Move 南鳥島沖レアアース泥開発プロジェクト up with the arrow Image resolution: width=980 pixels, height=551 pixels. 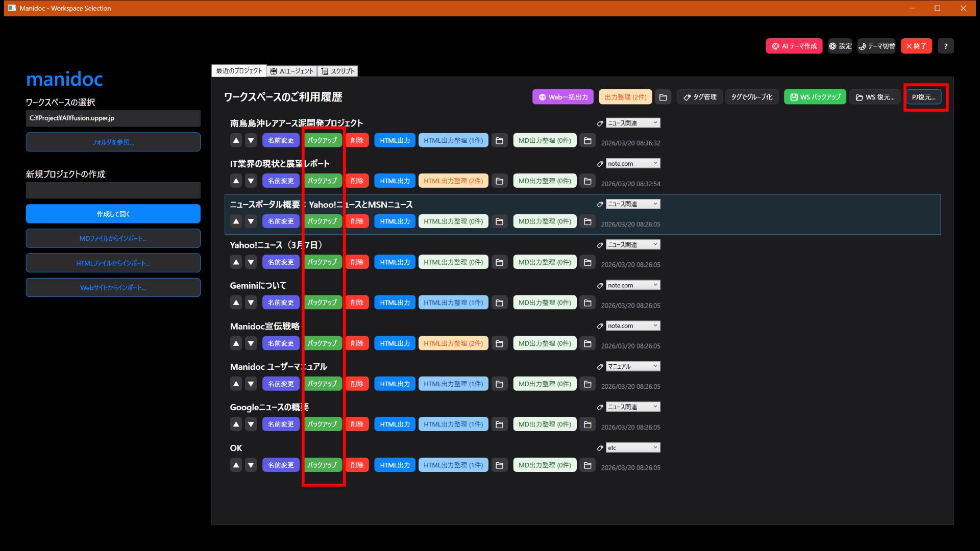pyautogui.click(x=236, y=140)
